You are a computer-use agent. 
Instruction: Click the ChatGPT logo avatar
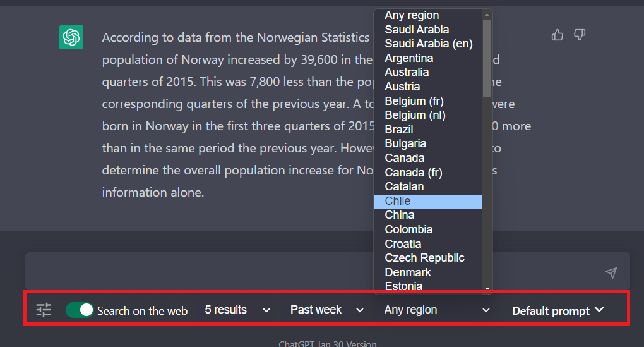tap(71, 37)
